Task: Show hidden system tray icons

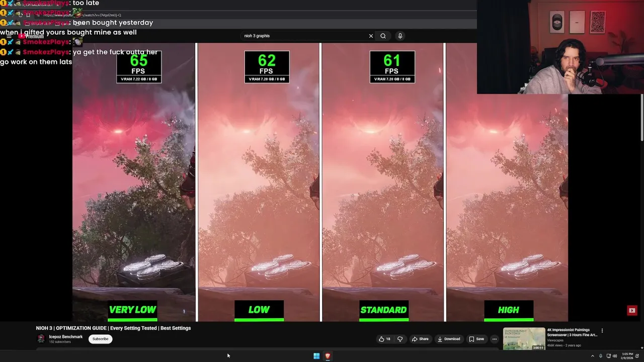Action: 592,356
